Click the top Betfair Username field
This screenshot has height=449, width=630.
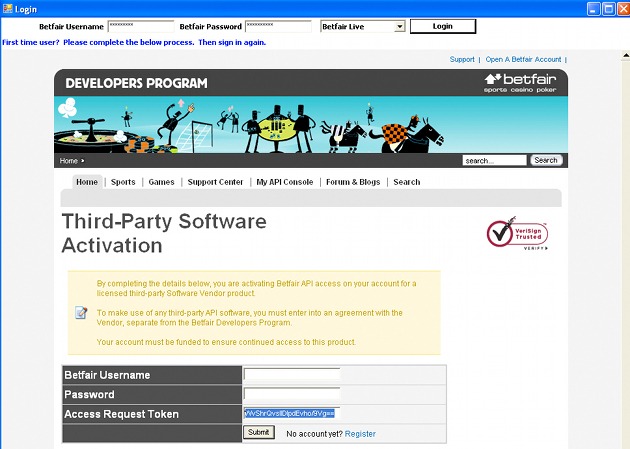pos(141,27)
